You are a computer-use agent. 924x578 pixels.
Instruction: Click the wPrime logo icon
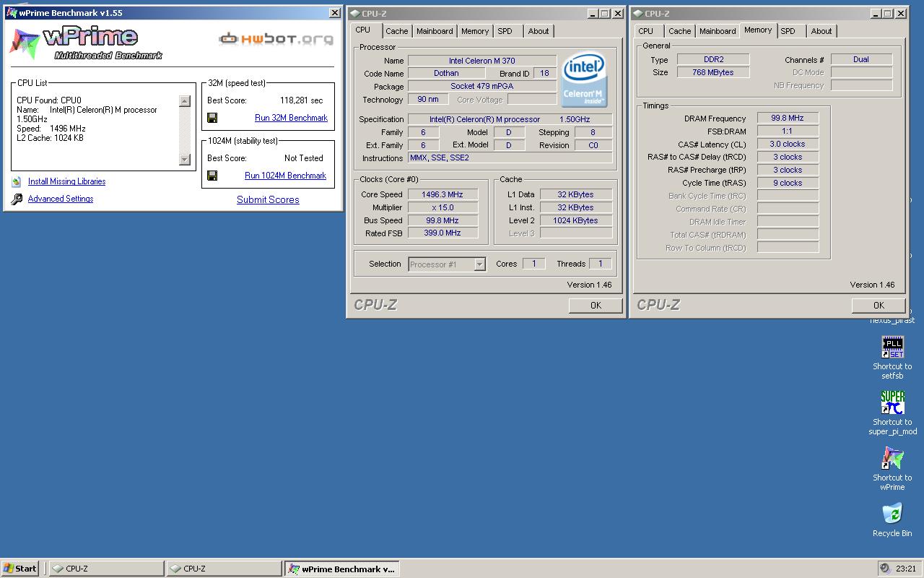(x=23, y=43)
